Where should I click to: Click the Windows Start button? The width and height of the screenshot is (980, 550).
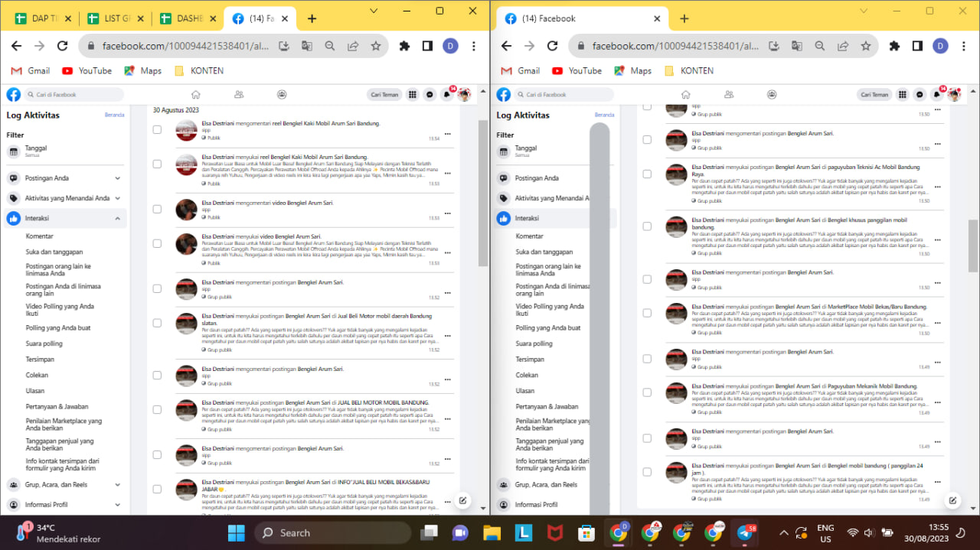(237, 532)
